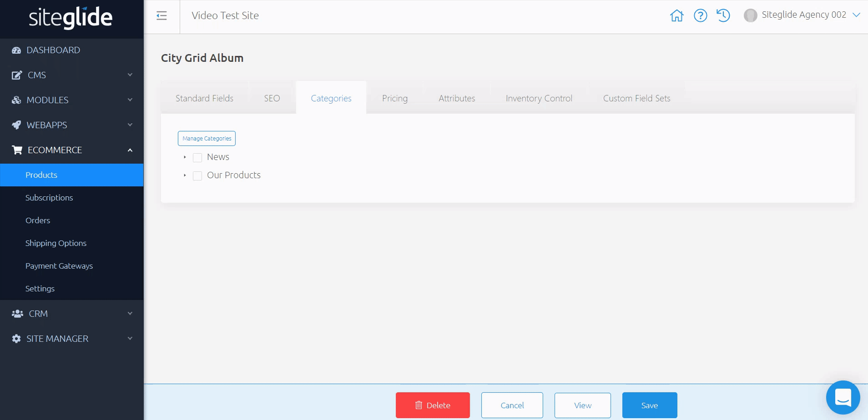Viewport: 868px width, 420px height.
Task: Save the City Grid Album product
Action: (x=649, y=405)
